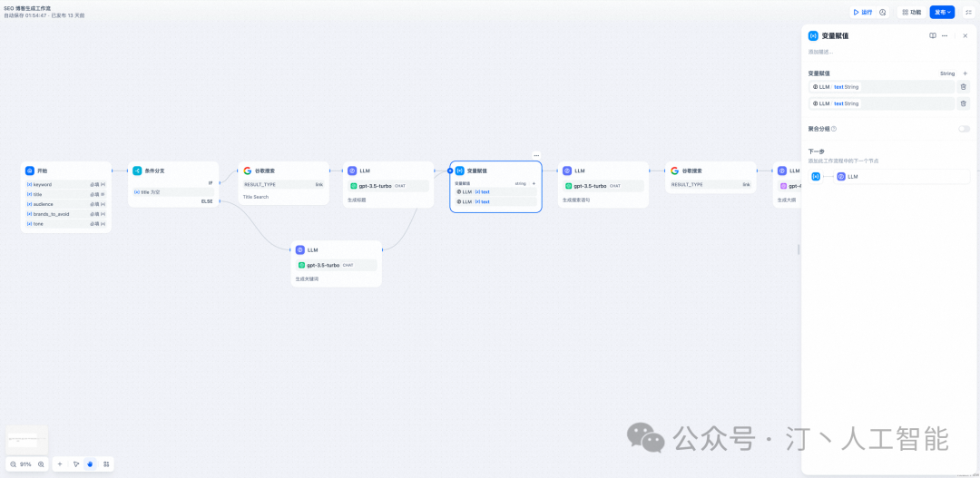The height and width of the screenshot is (478, 980).
Task: Zoom out the workflow canvas
Action: coord(14,463)
